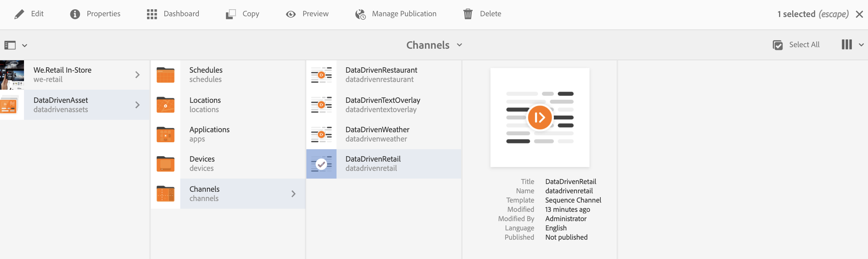Expand We.Retail In-Store chevron
Screen dimensions: 868x259
137,75
